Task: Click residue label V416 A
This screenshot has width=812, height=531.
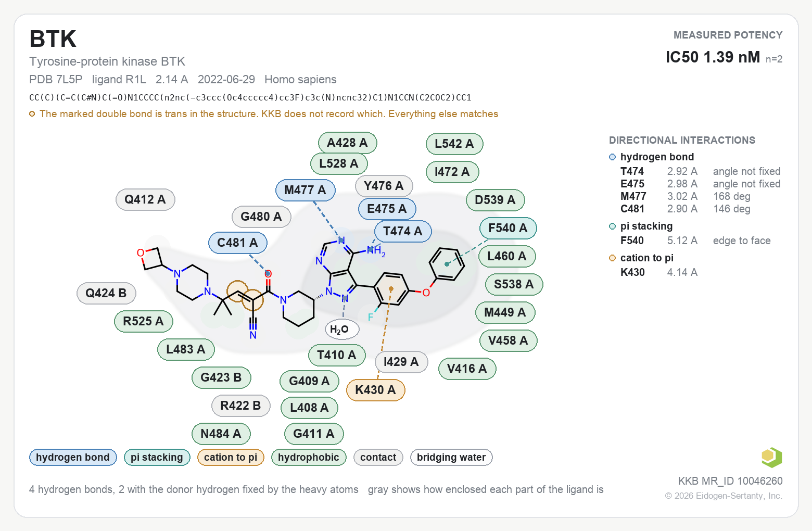Action: pos(467,369)
